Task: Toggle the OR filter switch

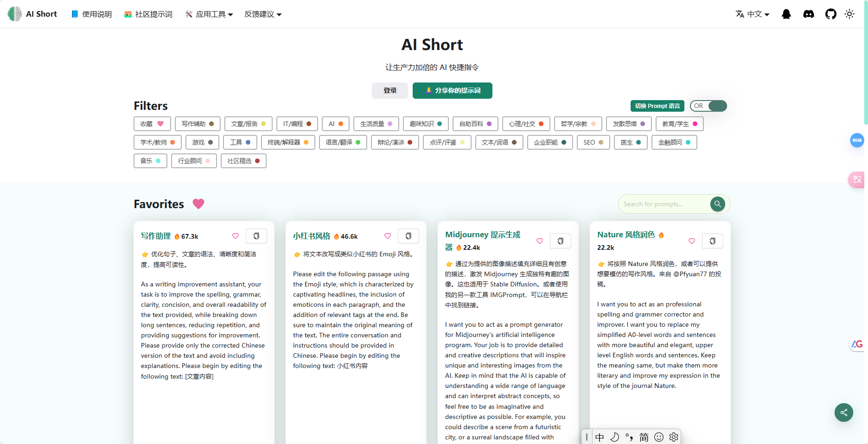Action: 708,106
